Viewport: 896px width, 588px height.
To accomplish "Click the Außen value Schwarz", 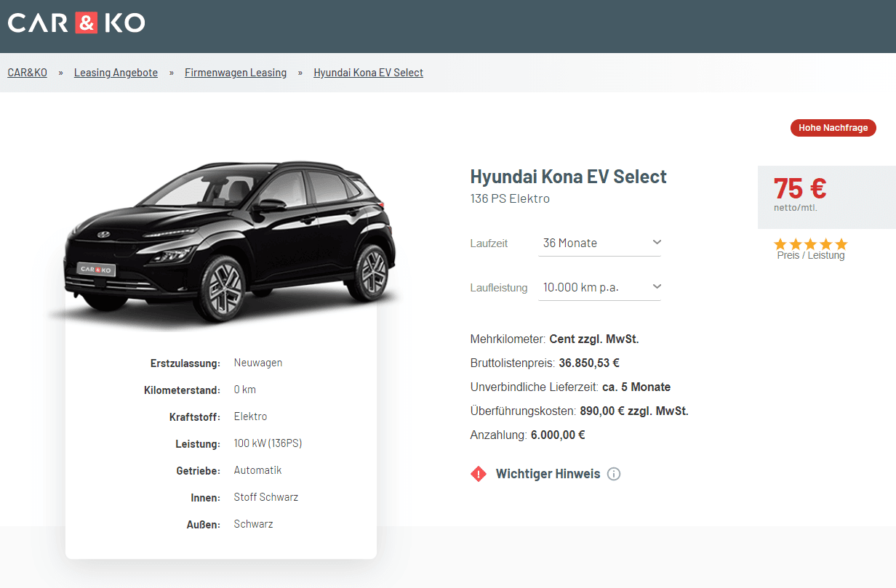I will [x=254, y=524].
